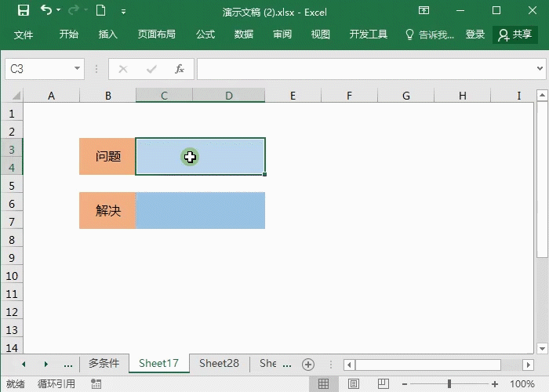Click the Redo arrow icon
Image resolution: width=549 pixels, height=392 pixels.
tap(74, 10)
